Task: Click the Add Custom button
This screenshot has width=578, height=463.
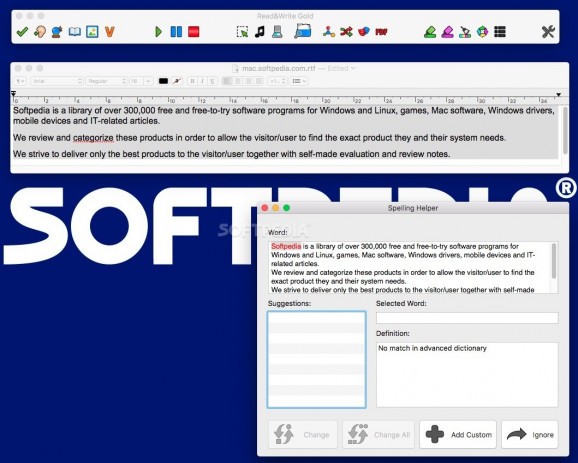Action: tap(458, 435)
